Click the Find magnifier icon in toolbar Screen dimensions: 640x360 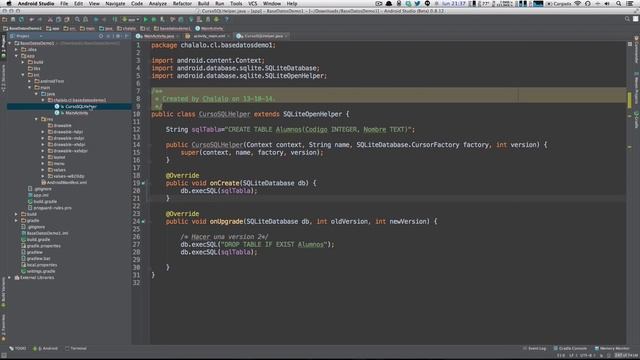pyautogui.click(x=77, y=19)
